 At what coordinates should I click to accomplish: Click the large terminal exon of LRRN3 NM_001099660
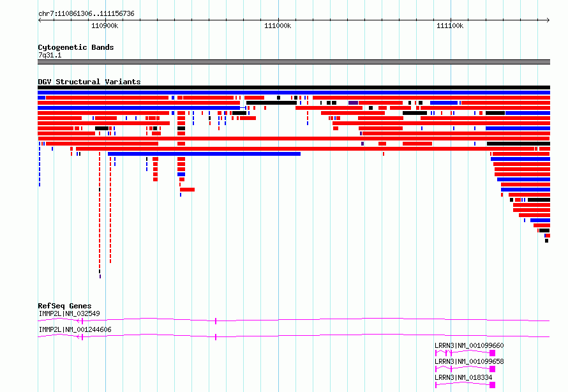click(x=492, y=353)
